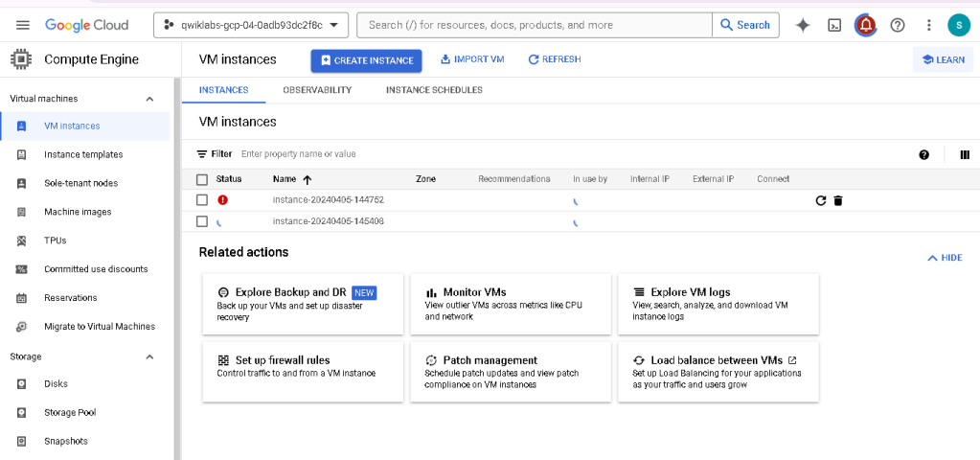Click the Import VM button
980x460 pixels.
472,59
